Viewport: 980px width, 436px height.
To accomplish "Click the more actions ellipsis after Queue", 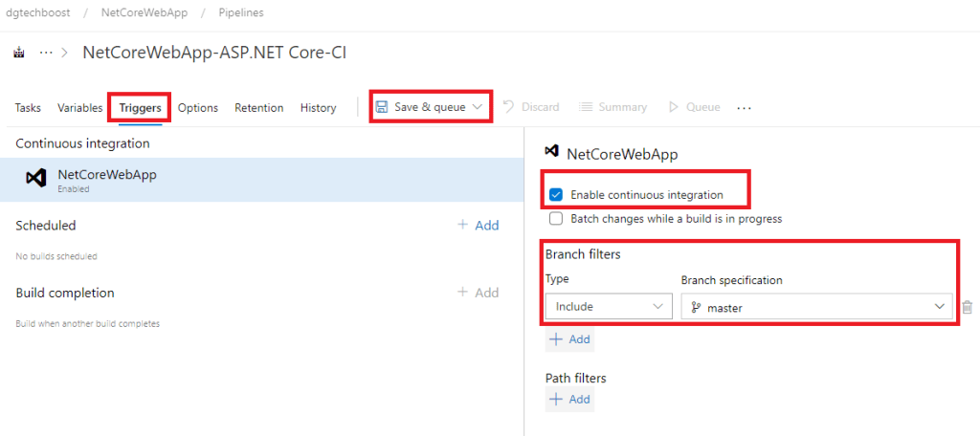I will click(x=744, y=108).
